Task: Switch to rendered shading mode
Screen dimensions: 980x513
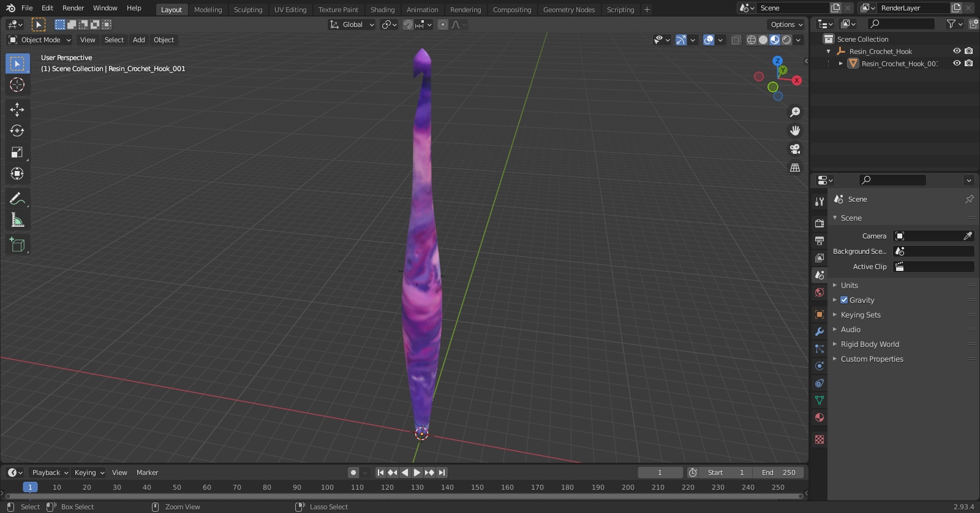Action: pos(786,40)
